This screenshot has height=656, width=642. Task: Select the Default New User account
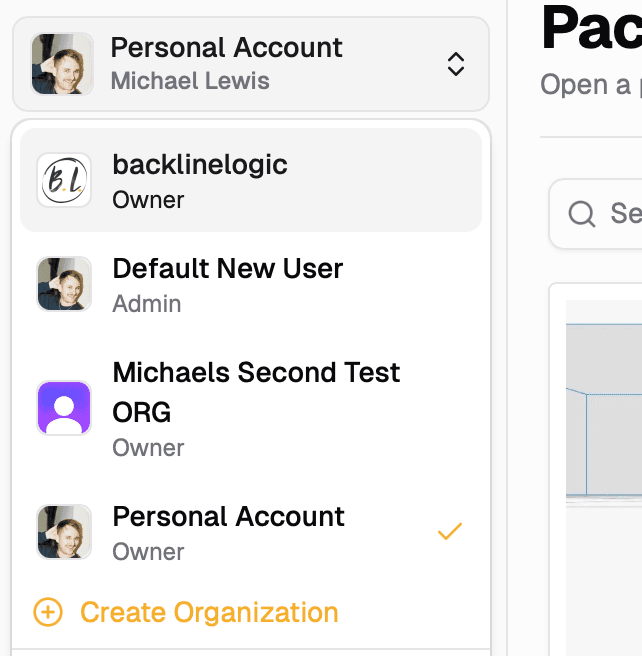click(228, 269)
